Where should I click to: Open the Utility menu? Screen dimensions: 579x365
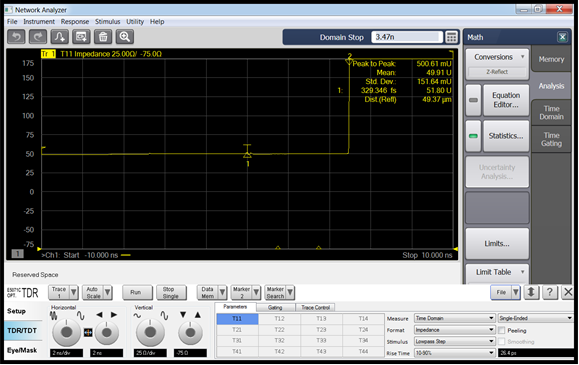(x=135, y=21)
